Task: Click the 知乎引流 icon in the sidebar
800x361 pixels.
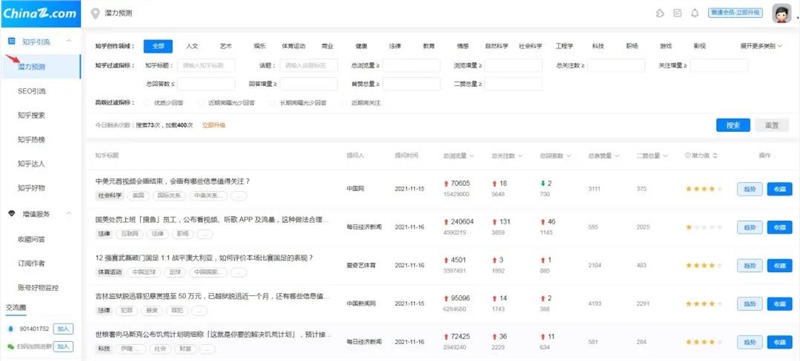Action: point(12,41)
